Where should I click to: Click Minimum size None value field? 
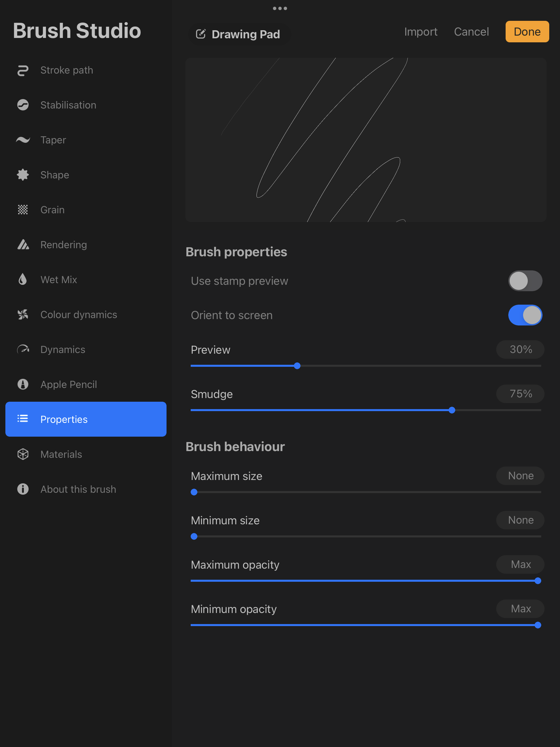[520, 520]
